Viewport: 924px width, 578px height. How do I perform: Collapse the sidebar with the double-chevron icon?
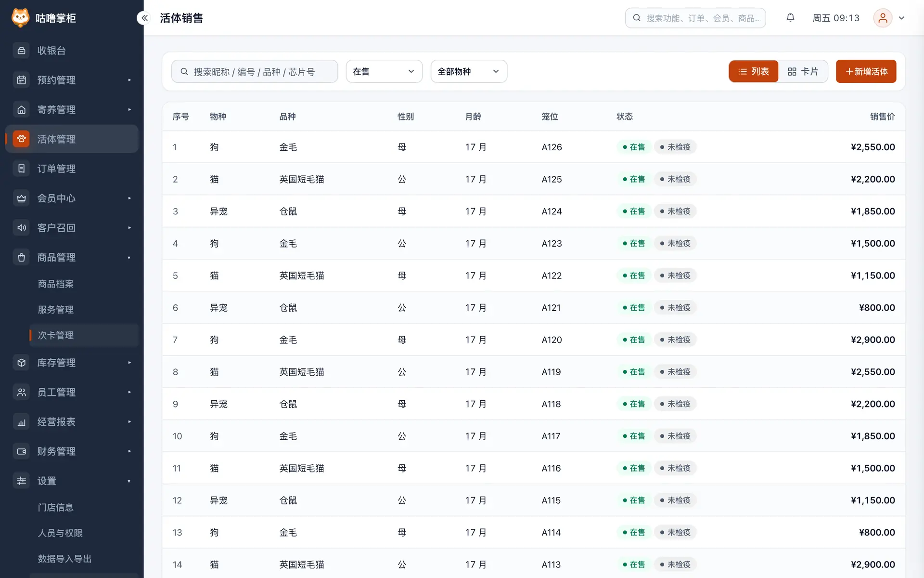(x=144, y=18)
